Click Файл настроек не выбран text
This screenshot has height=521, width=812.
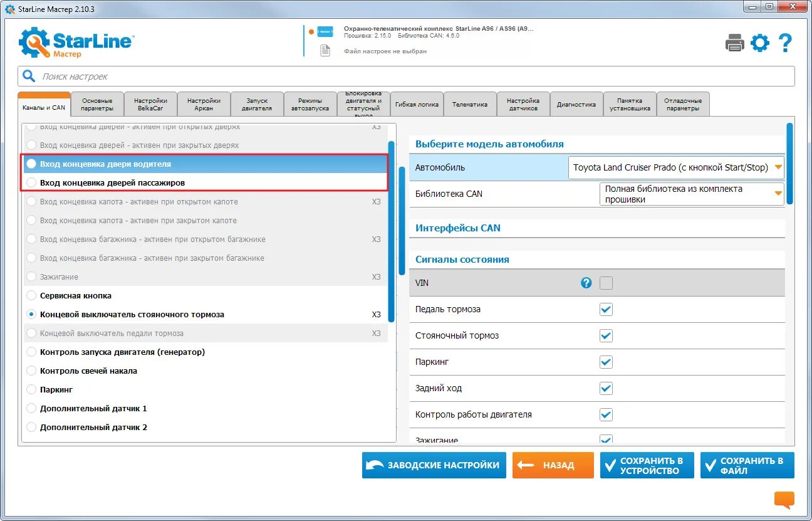point(385,51)
